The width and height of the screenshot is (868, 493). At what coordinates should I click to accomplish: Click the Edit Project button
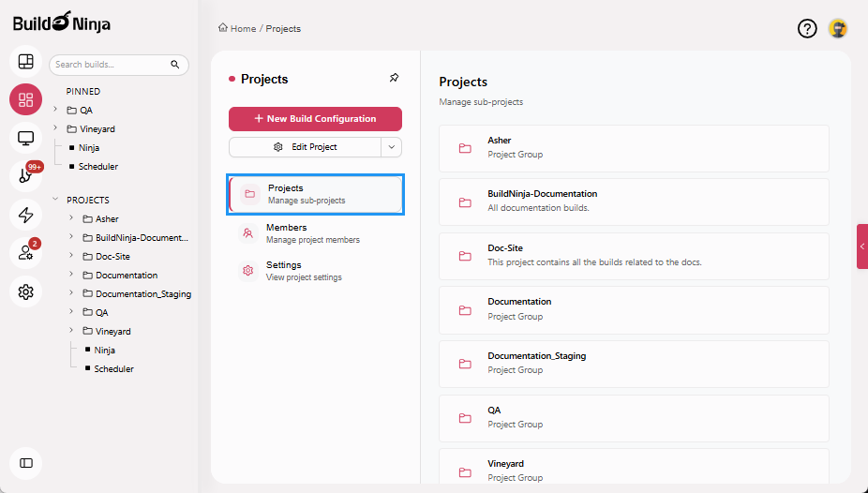[305, 147]
